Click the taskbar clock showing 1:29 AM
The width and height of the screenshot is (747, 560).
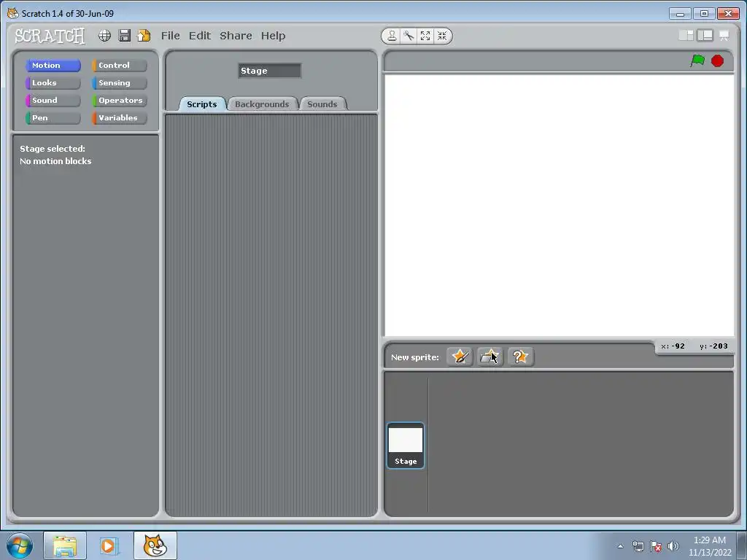[x=710, y=546]
